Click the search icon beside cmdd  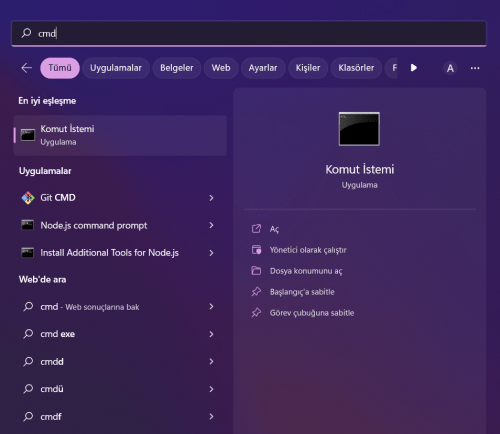pos(28,361)
